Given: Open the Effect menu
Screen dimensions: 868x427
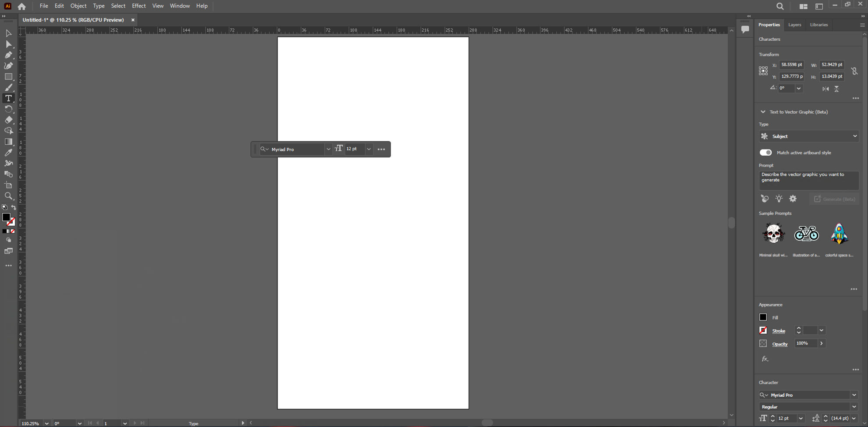Looking at the screenshot, I should (139, 6).
